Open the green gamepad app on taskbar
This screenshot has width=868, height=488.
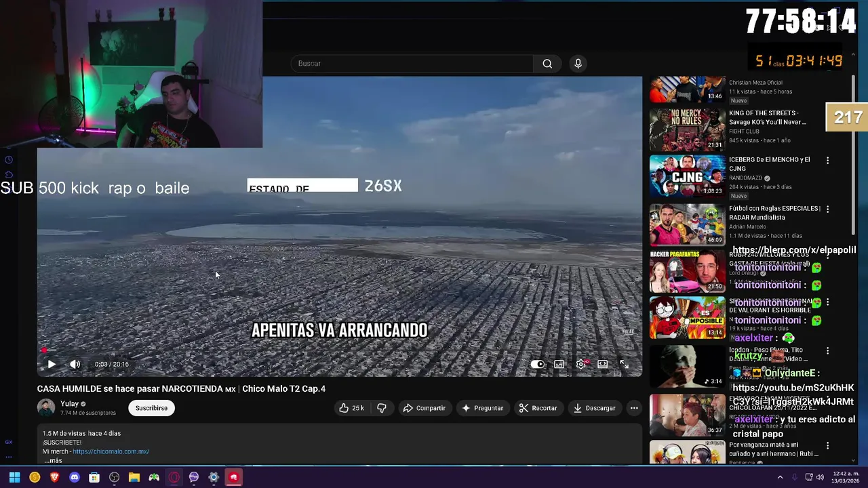pos(154,477)
